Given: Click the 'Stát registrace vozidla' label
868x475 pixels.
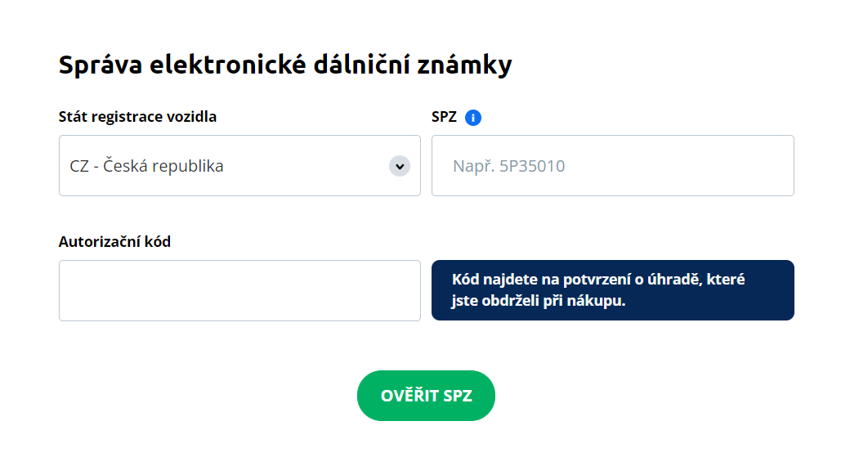Looking at the screenshot, I should [x=137, y=116].
